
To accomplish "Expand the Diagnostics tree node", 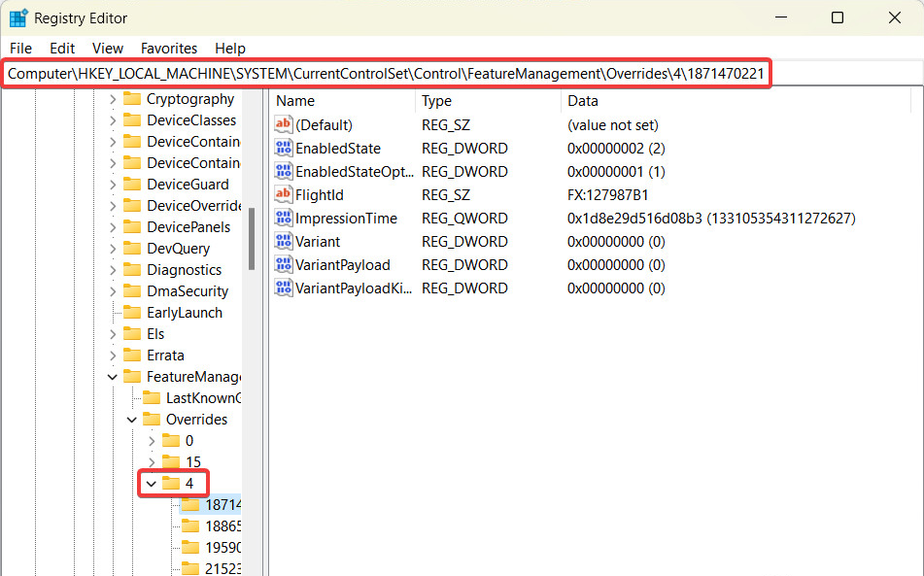I will point(113,270).
